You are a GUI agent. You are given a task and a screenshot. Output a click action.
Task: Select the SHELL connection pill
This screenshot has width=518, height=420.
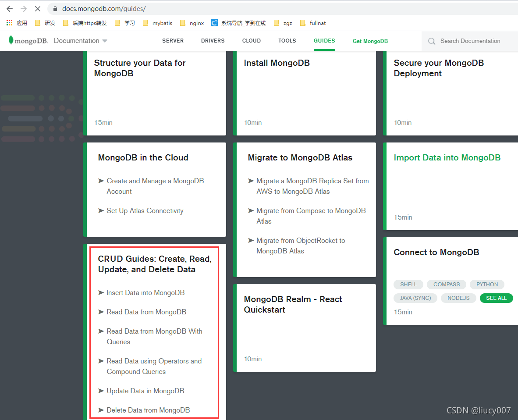click(408, 285)
